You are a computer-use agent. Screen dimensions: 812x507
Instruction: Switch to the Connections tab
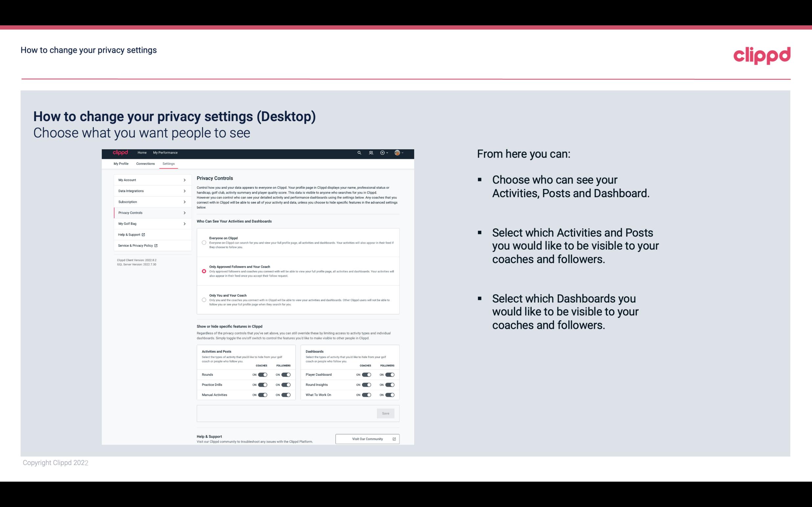coord(145,163)
